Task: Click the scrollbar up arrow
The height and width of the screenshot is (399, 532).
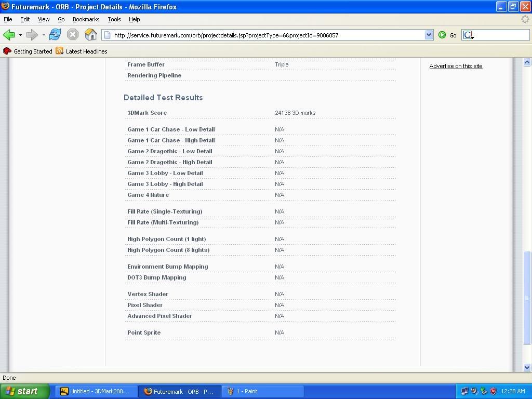Action: [527, 62]
